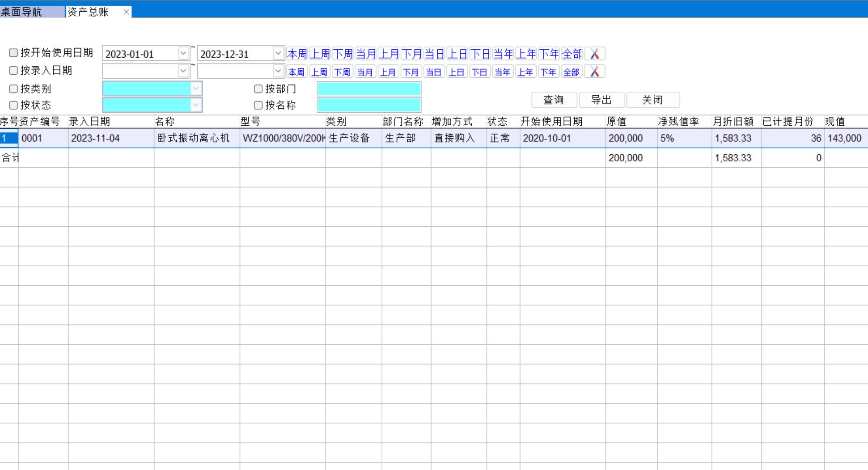
Task: Click the clear icon for start-use date row
Action: tap(594, 54)
